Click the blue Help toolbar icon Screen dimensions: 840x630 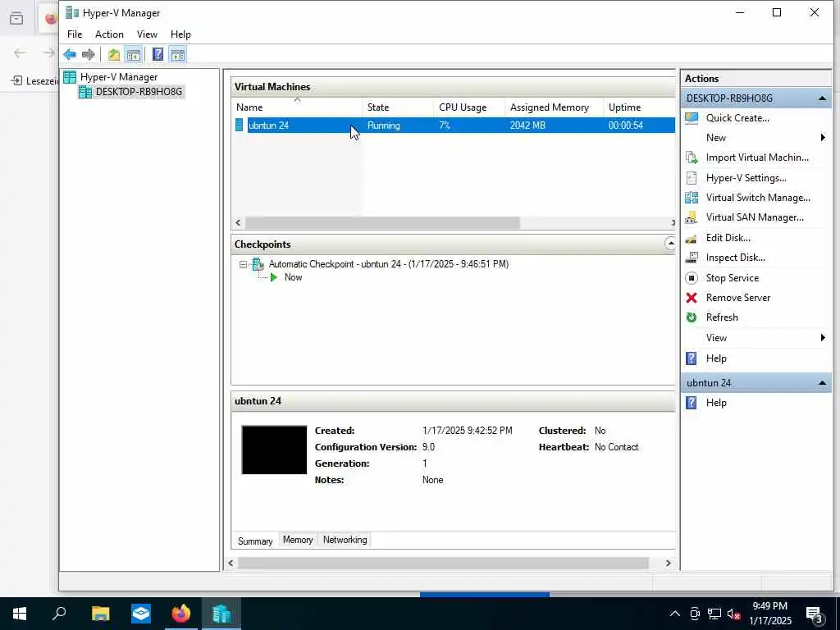pos(157,54)
